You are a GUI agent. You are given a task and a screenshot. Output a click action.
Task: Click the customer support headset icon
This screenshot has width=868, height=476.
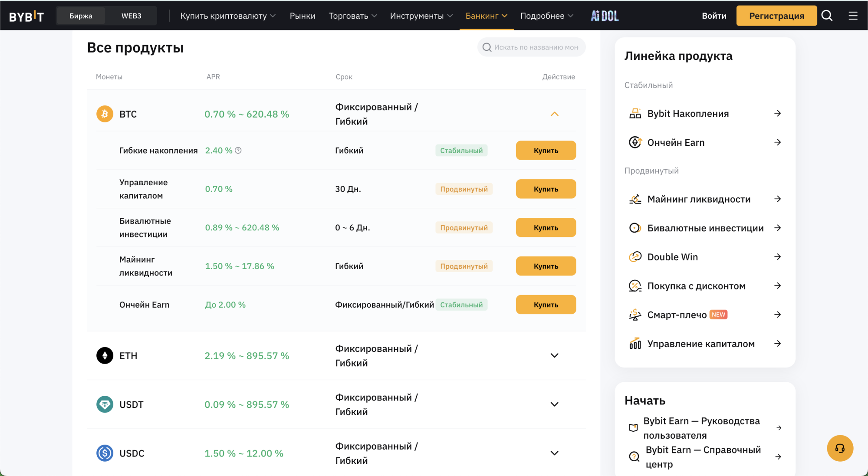click(x=840, y=448)
